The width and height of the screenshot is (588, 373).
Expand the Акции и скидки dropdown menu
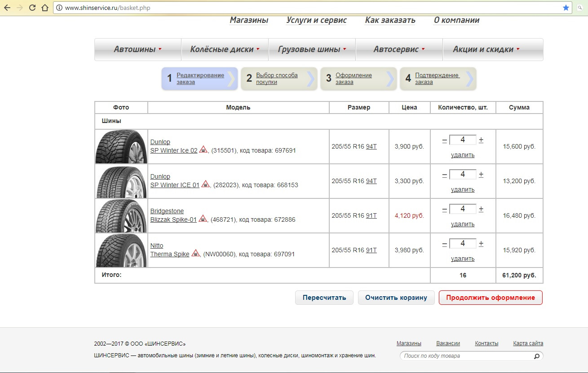(x=493, y=49)
